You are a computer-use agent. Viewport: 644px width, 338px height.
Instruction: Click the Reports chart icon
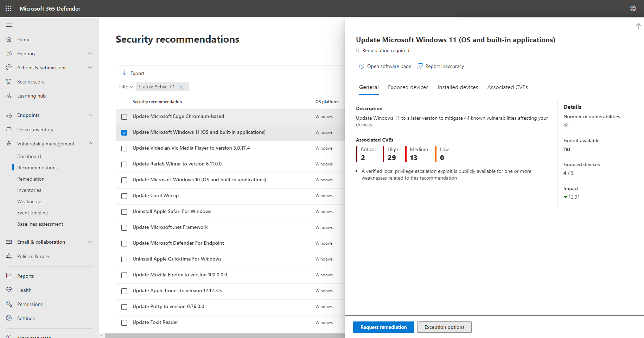(x=9, y=276)
